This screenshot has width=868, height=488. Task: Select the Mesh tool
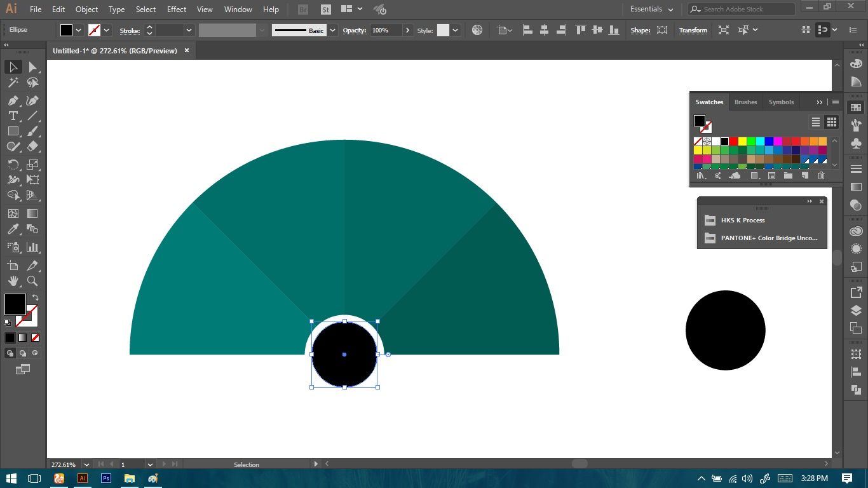coord(13,213)
